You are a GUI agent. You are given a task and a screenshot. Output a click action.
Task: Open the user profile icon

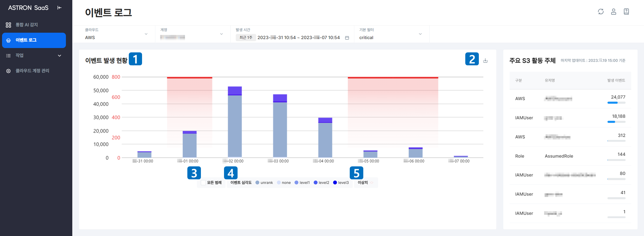point(613,11)
